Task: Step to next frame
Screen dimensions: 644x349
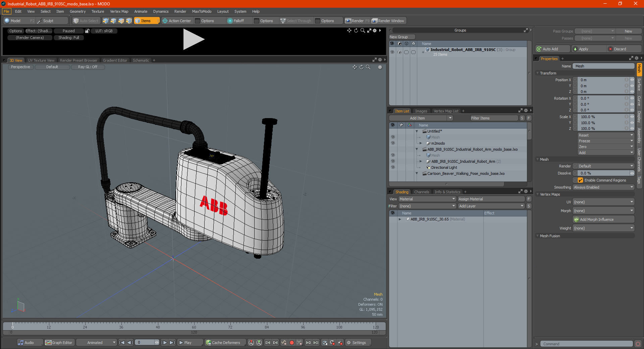Action: point(164,343)
